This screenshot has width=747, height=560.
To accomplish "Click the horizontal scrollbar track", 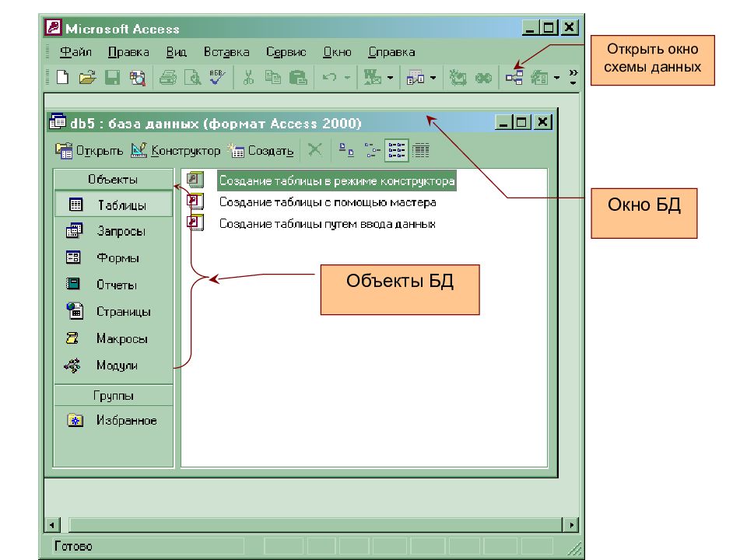I will point(317,525).
